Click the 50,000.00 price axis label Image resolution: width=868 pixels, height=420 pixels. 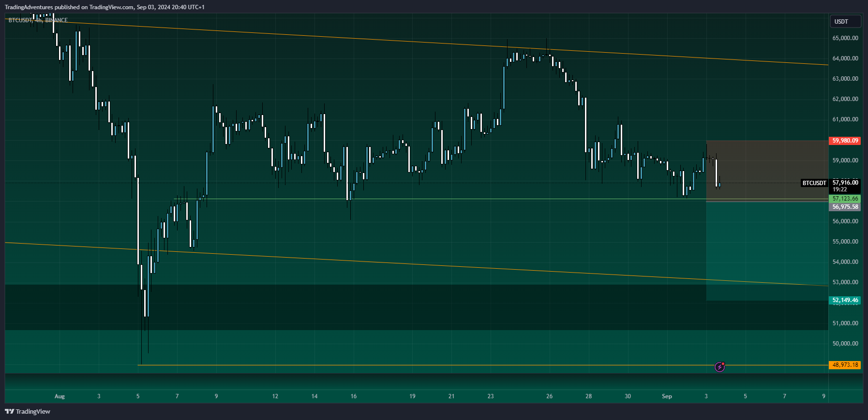tap(845, 343)
